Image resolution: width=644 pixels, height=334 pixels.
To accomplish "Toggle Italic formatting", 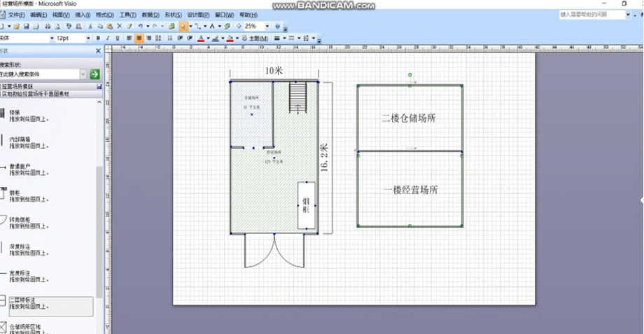I will pos(108,39).
